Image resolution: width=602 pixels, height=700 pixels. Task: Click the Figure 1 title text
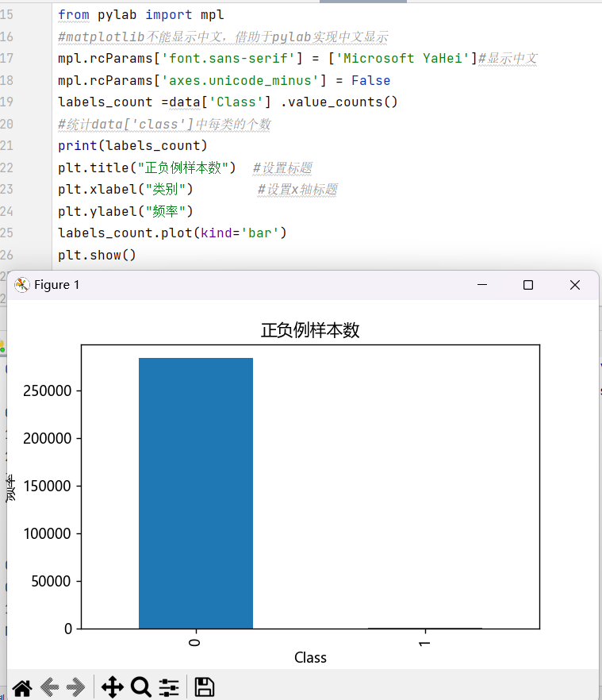56,285
